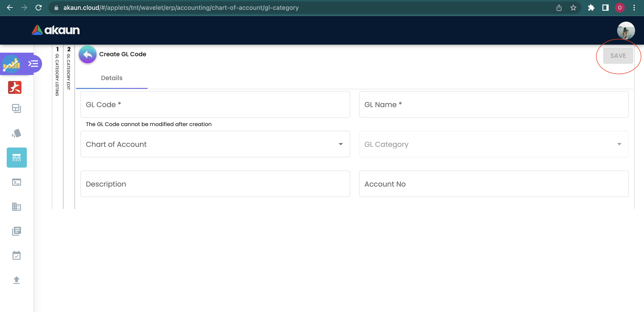Click the SAVE button
Viewport: 644px width, 312px height.
point(618,56)
